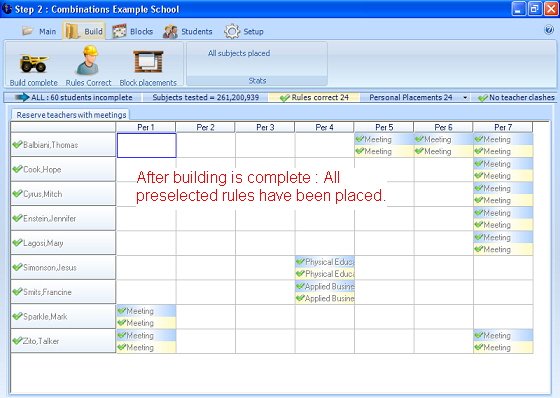Click Cook Hope's top Meeting in Per 7
560x398 pixels.
point(503,164)
